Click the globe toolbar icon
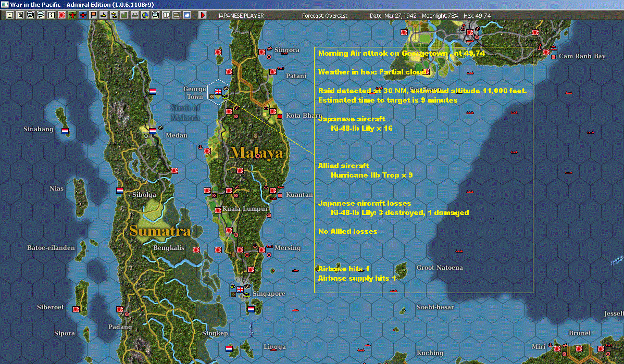The height and width of the screenshot is (364, 624). pos(145,15)
